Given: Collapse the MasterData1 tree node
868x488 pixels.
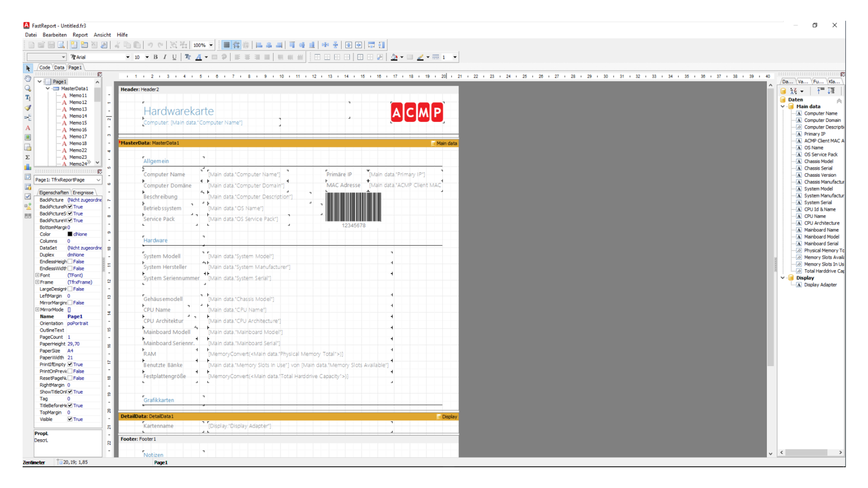Looking at the screenshot, I should coord(48,89).
